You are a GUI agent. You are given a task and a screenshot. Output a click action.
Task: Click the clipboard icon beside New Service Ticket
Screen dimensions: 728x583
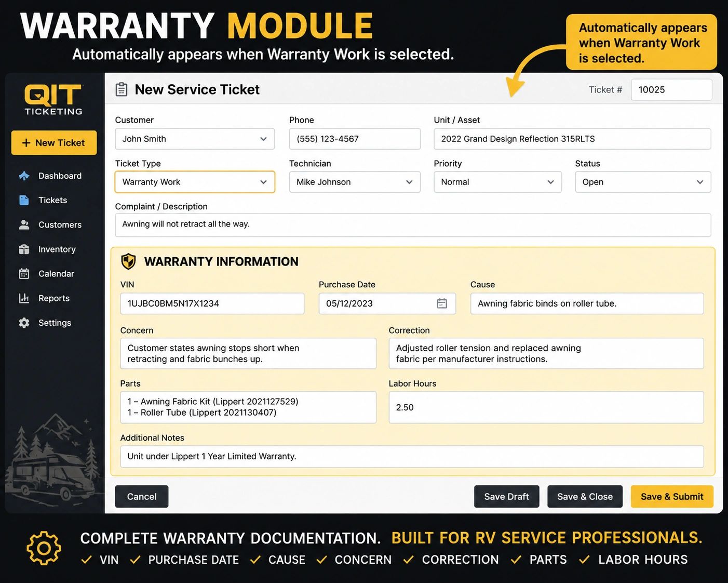121,89
